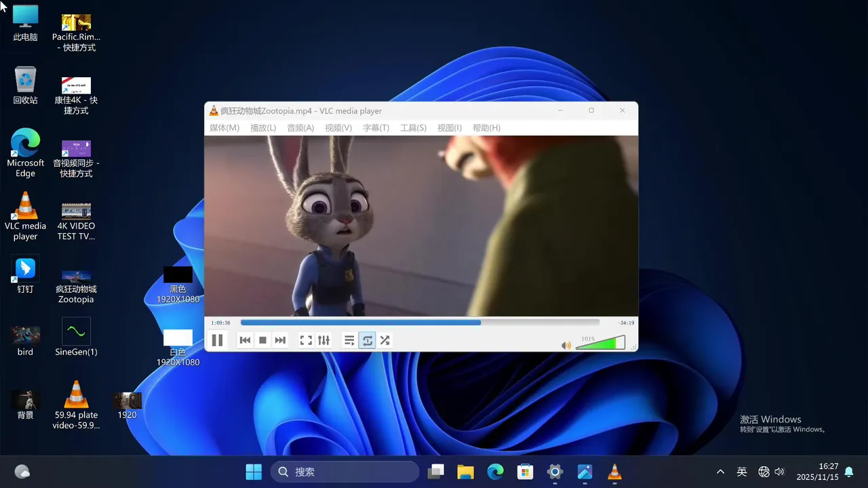The image size is (868, 488).
Task: Select the 康佳4K shortcut icon
Action: 76,95
